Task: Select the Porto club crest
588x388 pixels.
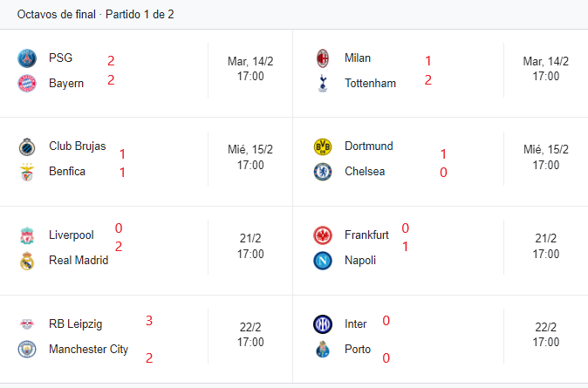Action: click(x=323, y=349)
